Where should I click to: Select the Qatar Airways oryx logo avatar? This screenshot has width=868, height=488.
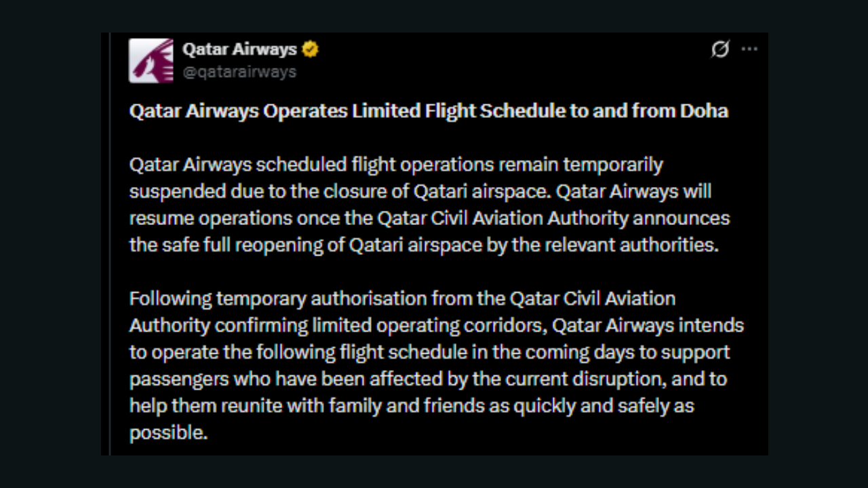tap(151, 60)
